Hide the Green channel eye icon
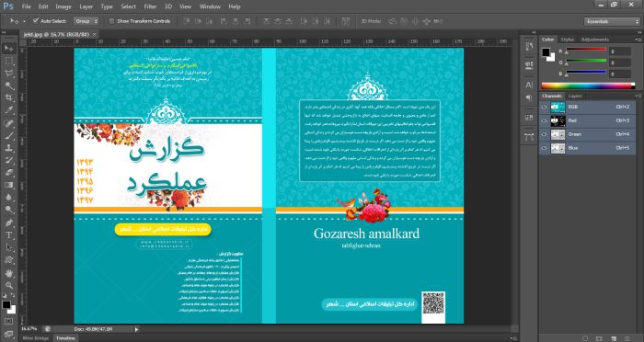Viewport: 644px width, 342px height. pyautogui.click(x=545, y=134)
